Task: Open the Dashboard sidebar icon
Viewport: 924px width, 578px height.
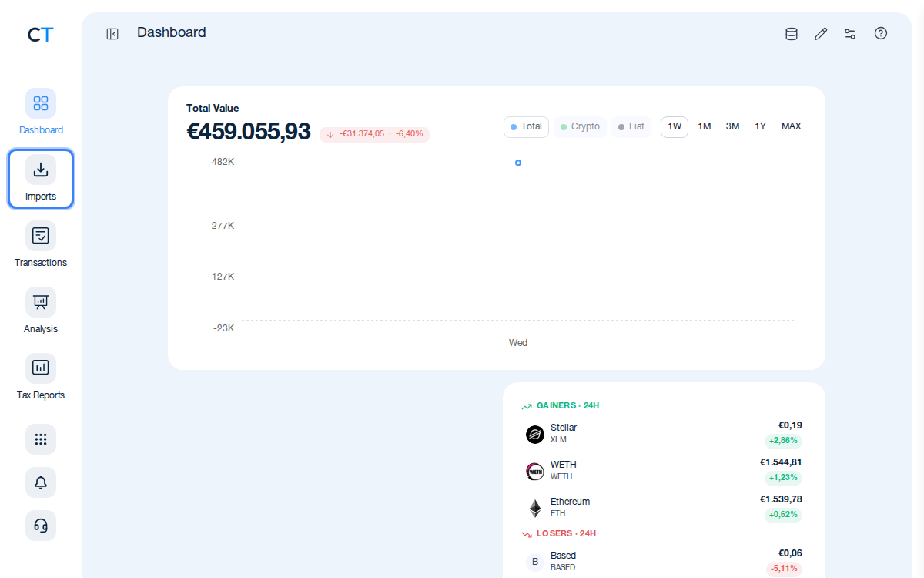Action: 41,103
